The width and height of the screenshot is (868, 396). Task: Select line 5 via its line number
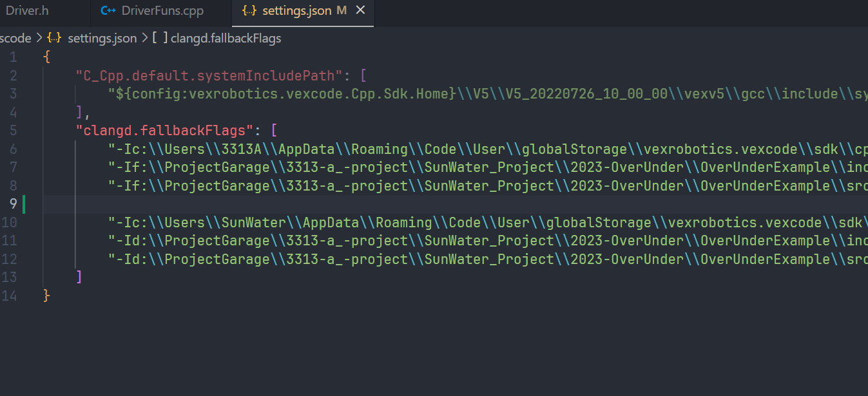(14, 131)
